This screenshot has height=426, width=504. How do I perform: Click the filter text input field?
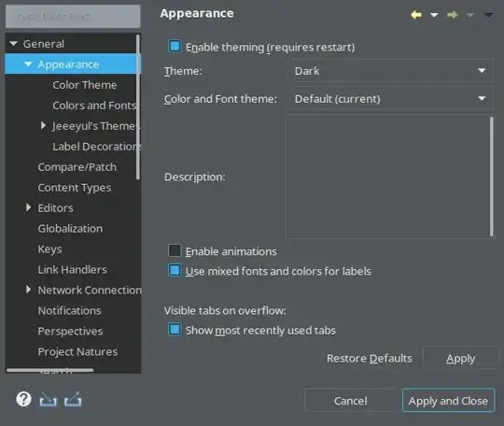tap(73, 17)
